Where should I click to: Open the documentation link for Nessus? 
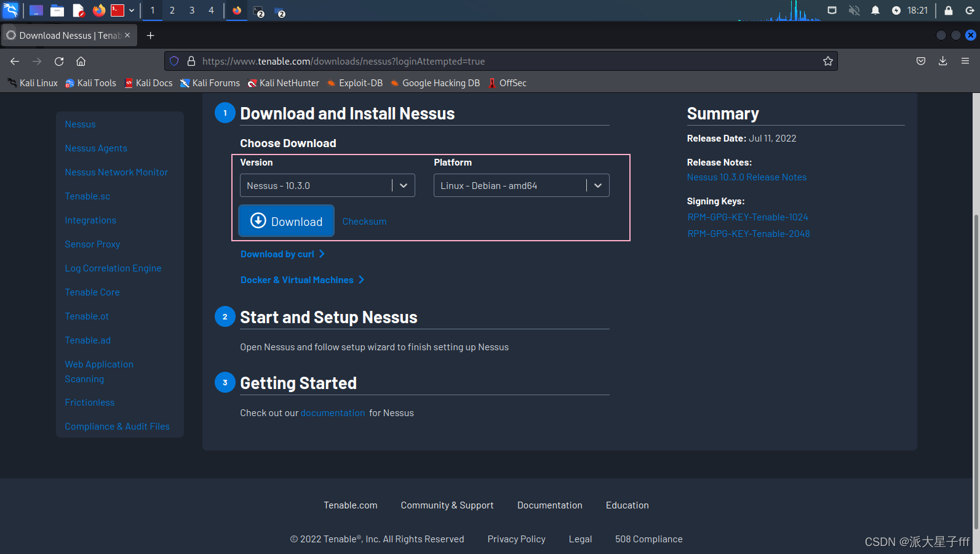(333, 413)
